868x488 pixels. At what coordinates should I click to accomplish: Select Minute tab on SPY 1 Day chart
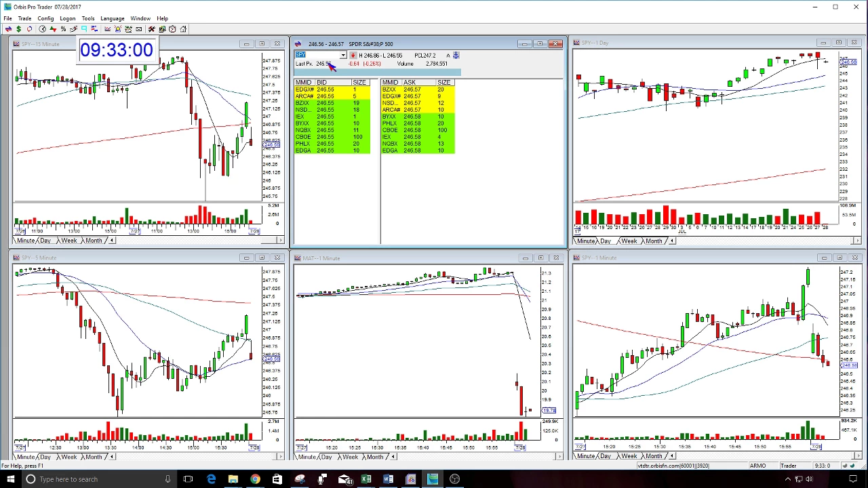tap(585, 241)
